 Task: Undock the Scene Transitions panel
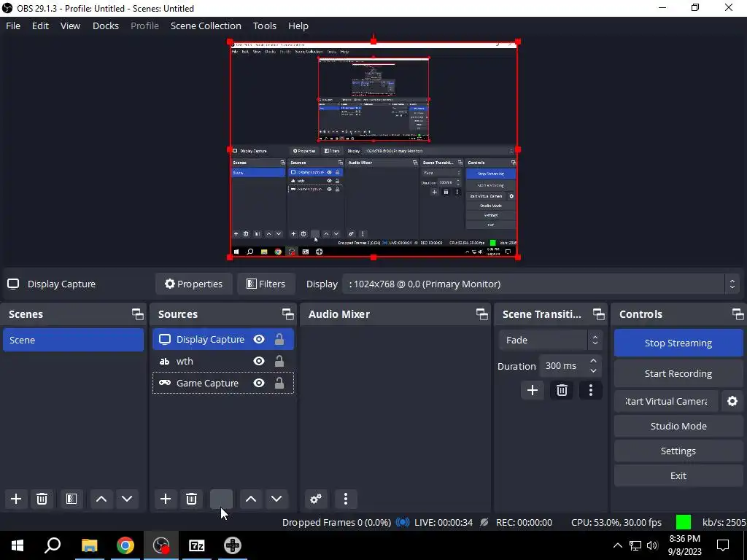tap(598, 314)
